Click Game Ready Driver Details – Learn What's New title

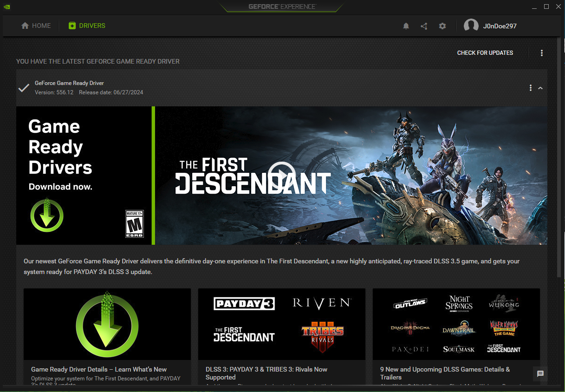99,369
